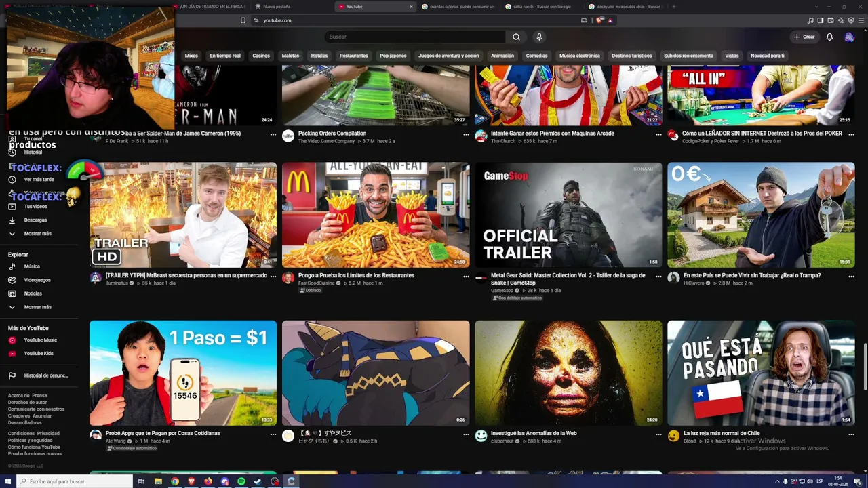The image size is (868, 488).
Task: Select the Pop japonés filter chip
Action: click(x=393, y=56)
